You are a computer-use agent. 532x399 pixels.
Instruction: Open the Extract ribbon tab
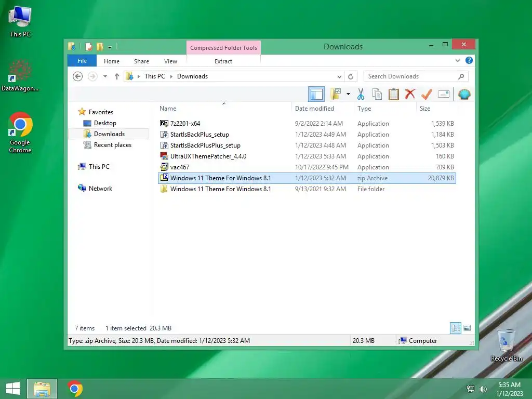223,61
